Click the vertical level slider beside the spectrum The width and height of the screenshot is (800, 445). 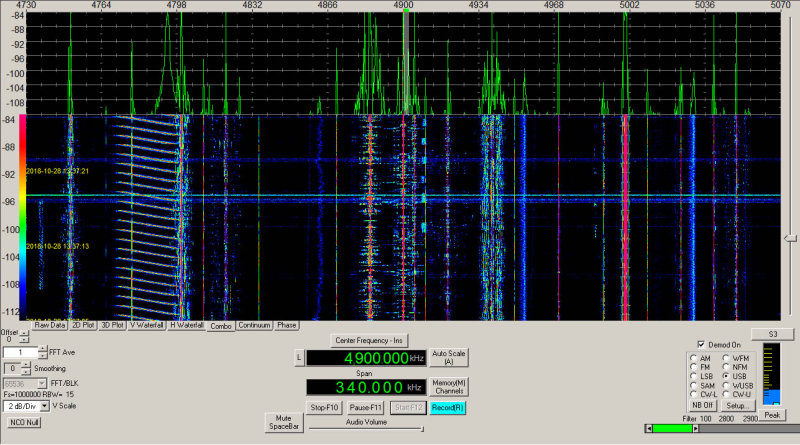(790, 238)
